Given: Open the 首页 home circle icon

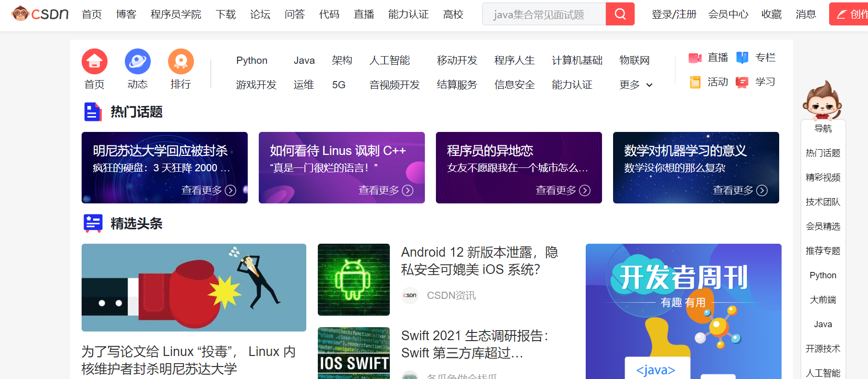Looking at the screenshot, I should pos(95,61).
